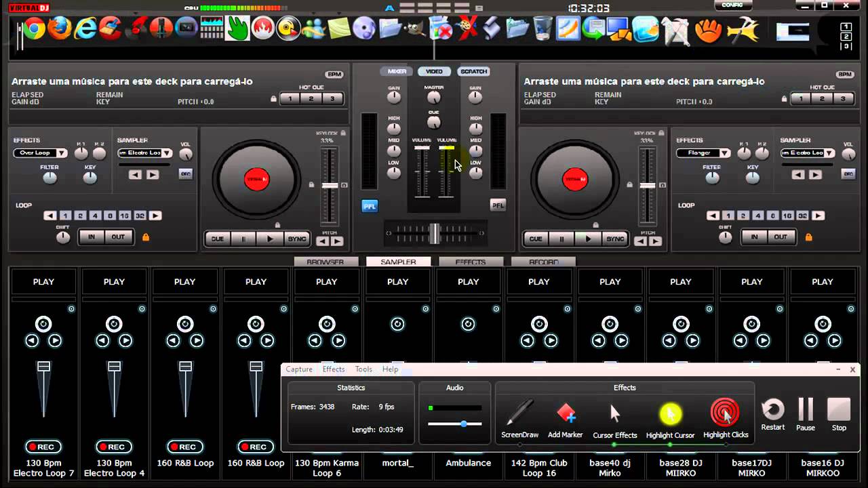This screenshot has height=488, width=868.
Task: Click the crossfader slider
Action: [x=434, y=233]
